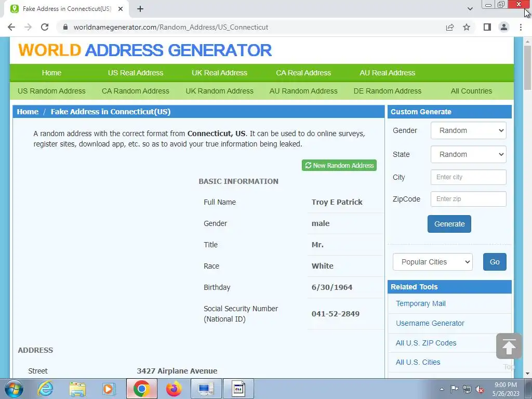Expand the Popular Cities dropdown
The height and width of the screenshot is (399, 532).
pos(433,262)
